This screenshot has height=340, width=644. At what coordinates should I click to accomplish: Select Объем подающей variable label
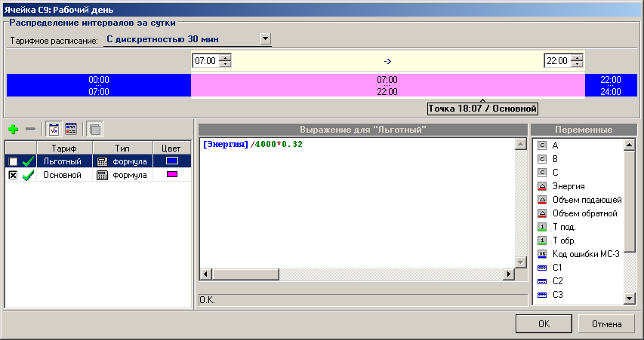point(587,200)
